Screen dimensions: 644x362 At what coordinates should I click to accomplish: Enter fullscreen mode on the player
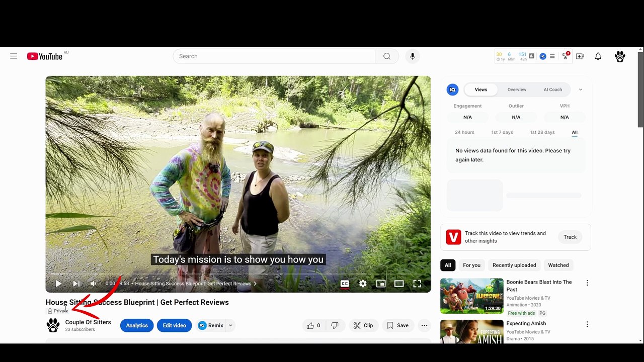(417, 284)
